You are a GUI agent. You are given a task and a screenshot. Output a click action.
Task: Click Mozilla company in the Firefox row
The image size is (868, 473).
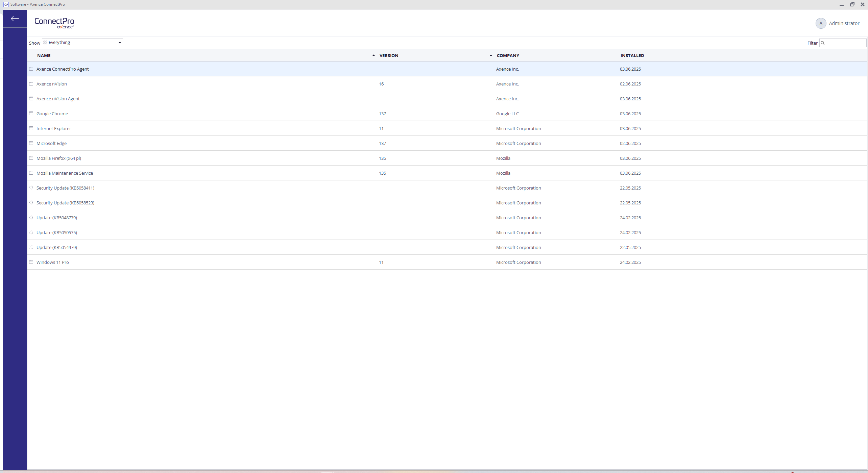503,158
